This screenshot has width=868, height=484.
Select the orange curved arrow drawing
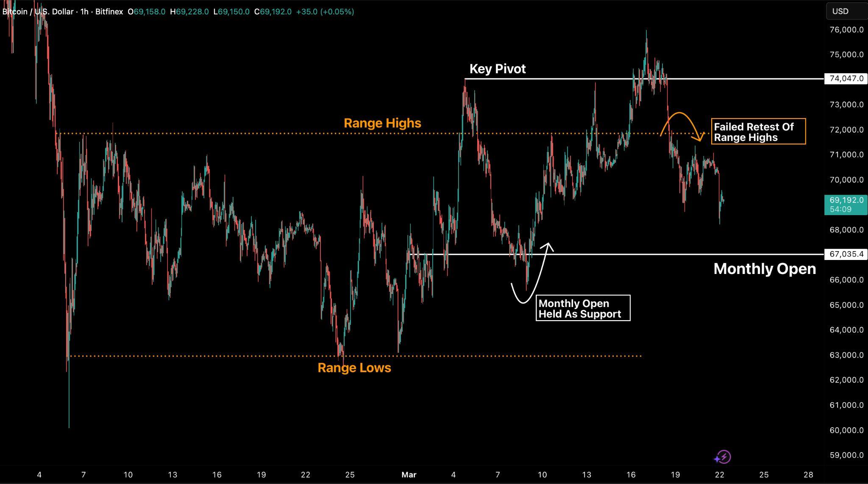point(679,113)
